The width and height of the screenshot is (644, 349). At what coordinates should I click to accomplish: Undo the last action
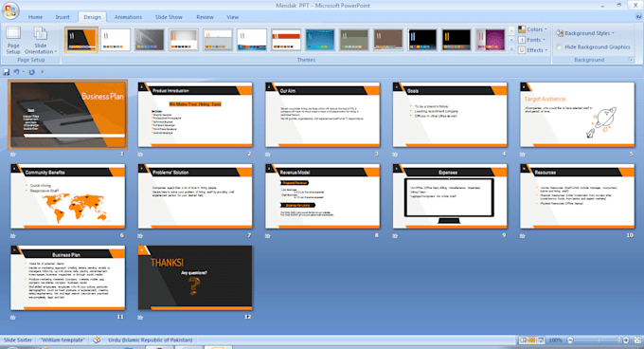coord(16,72)
